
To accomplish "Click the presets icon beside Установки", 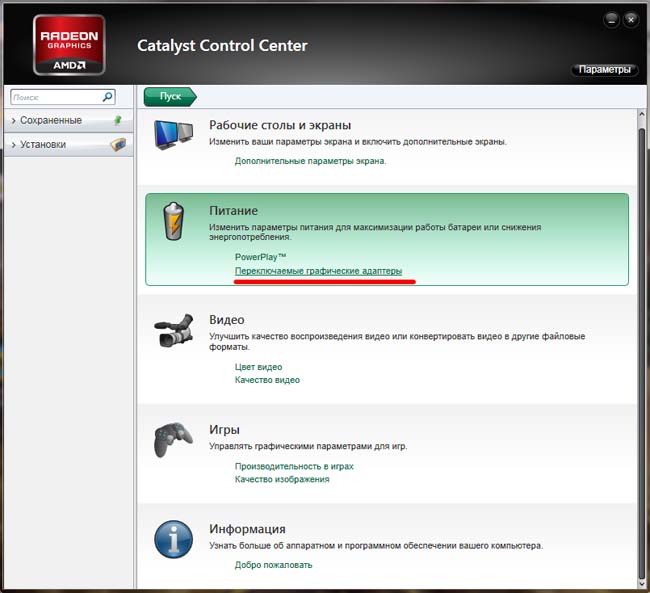I will pyautogui.click(x=118, y=144).
